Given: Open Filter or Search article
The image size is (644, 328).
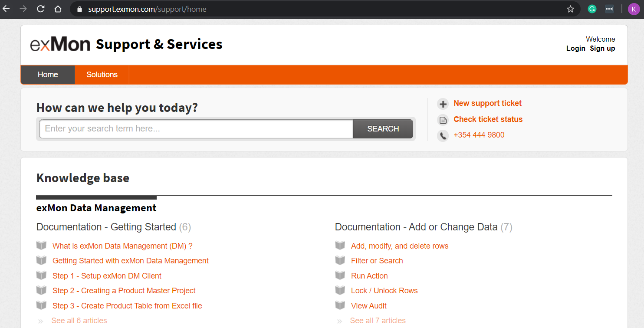Looking at the screenshot, I should 377,261.
